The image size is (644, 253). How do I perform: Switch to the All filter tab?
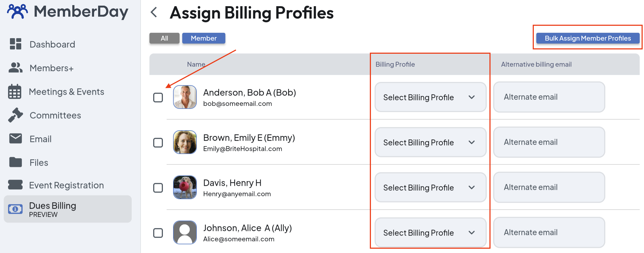click(164, 38)
